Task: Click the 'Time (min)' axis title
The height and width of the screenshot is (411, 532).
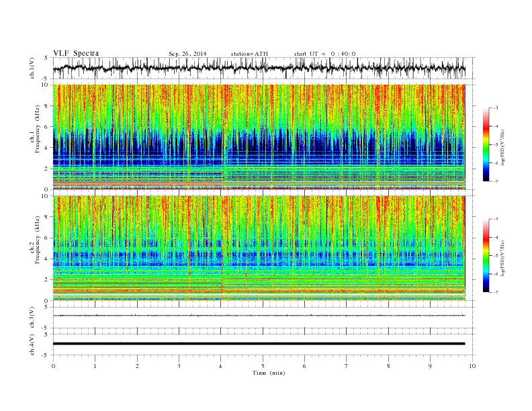Action: click(x=269, y=373)
